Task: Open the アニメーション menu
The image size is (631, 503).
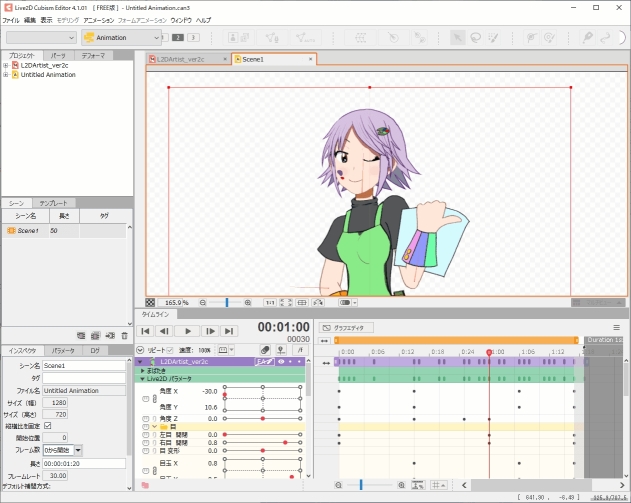Action: click(99, 20)
